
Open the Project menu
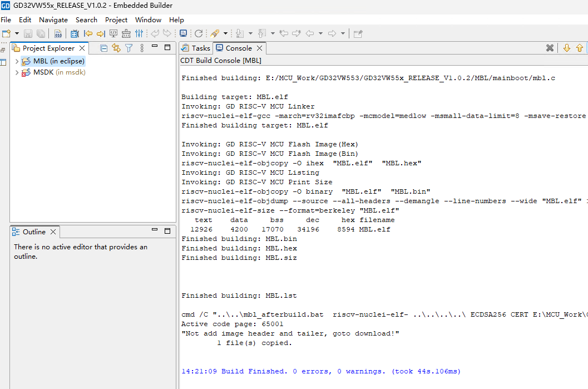pos(116,20)
